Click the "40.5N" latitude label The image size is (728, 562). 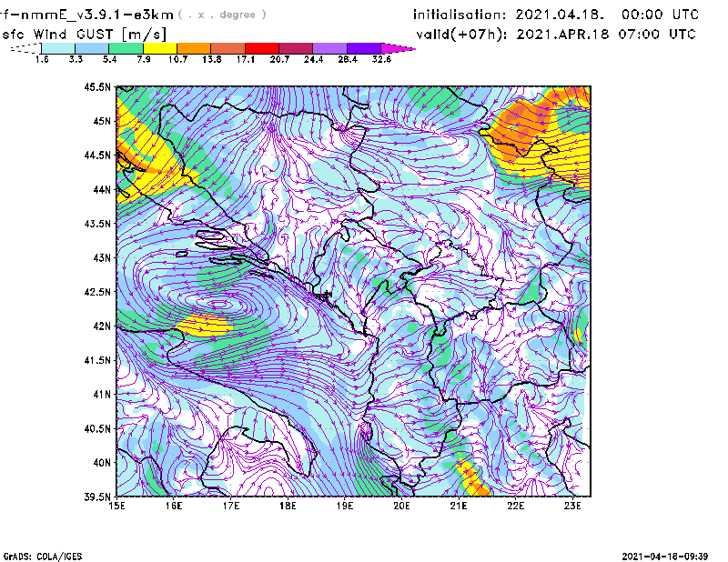pyautogui.click(x=97, y=428)
